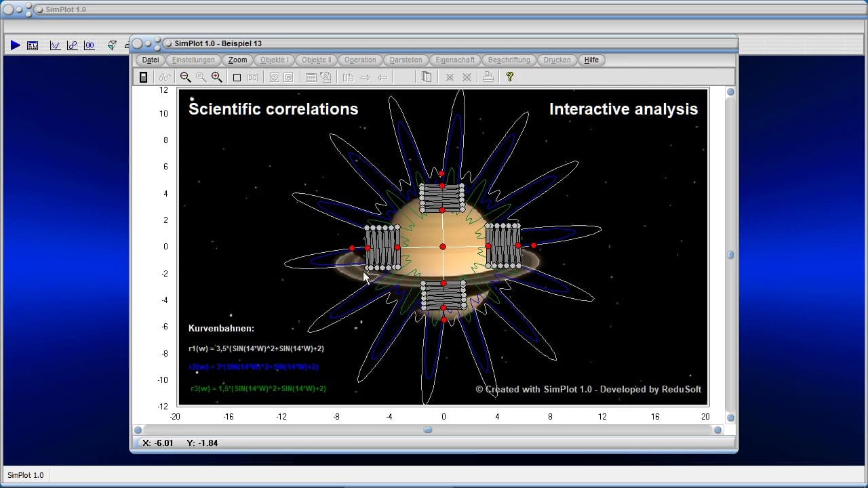
Task: Reset zoom with the plain magnifier
Action: [x=201, y=77]
